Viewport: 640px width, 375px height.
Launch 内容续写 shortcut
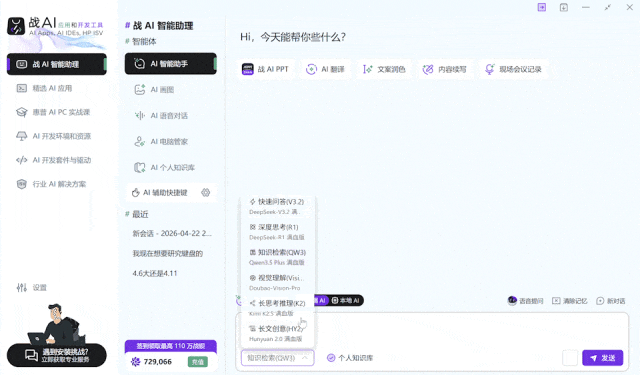point(444,69)
